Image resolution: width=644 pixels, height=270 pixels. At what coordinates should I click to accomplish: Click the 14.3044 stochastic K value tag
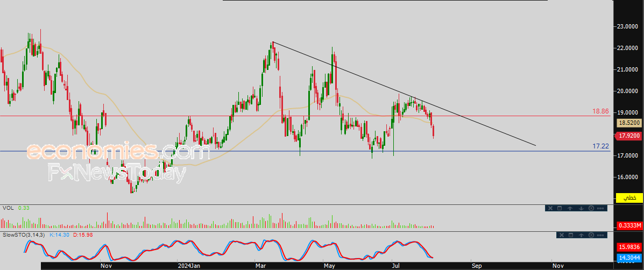629,258
